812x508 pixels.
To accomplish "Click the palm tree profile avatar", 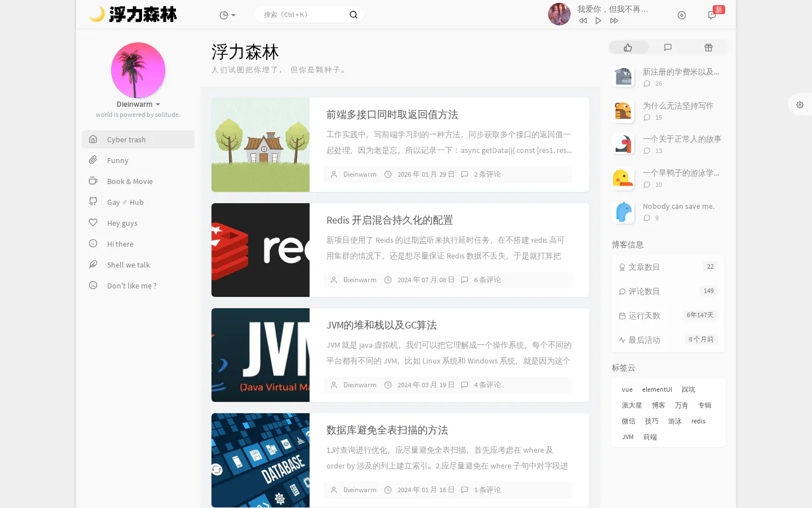I will click(x=138, y=70).
